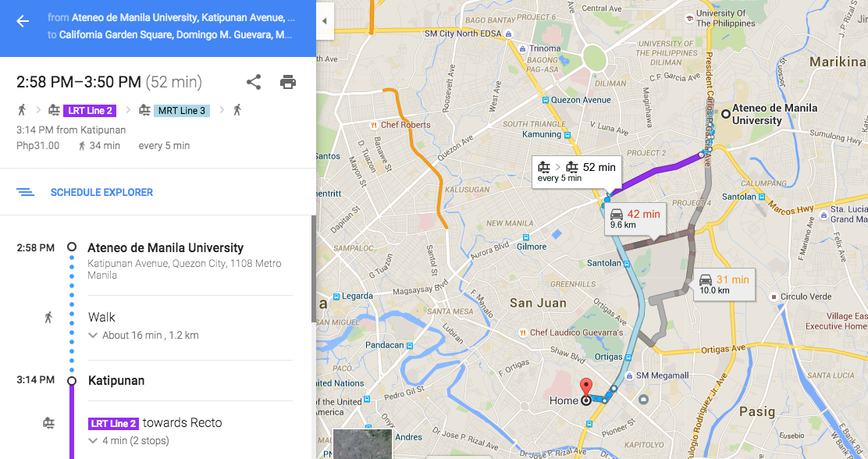Choose the 31 min driving route label
The image size is (868, 459).
[x=724, y=284]
